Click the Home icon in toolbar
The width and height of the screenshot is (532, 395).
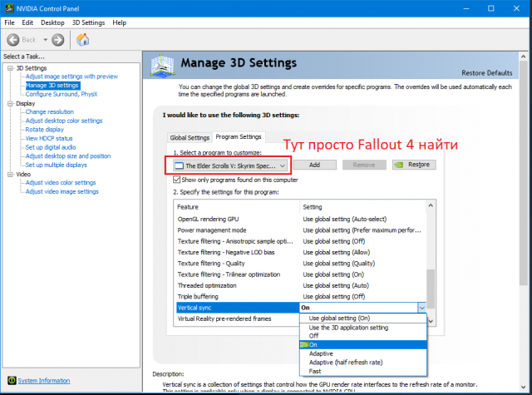click(x=83, y=39)
